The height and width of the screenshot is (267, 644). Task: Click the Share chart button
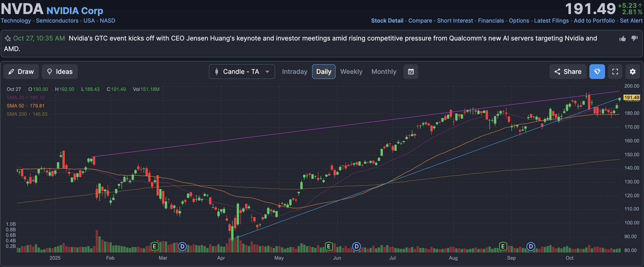567,72
